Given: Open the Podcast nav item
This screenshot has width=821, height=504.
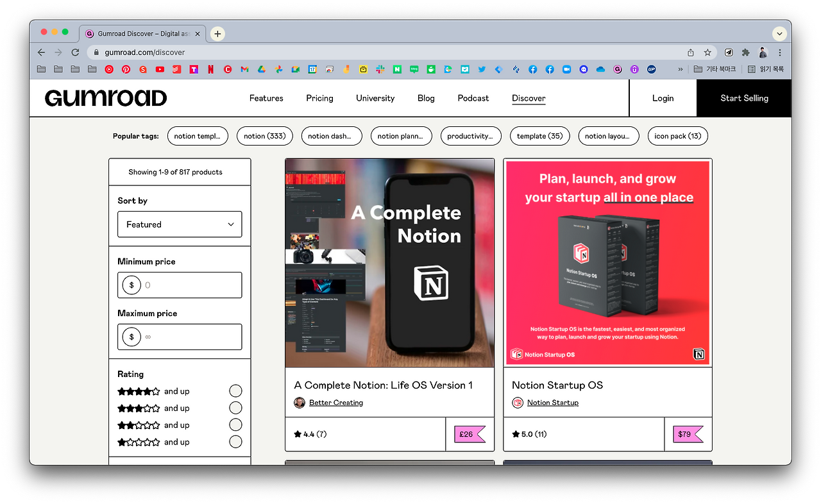Looking at the screenshot, I should pos(473,98).
